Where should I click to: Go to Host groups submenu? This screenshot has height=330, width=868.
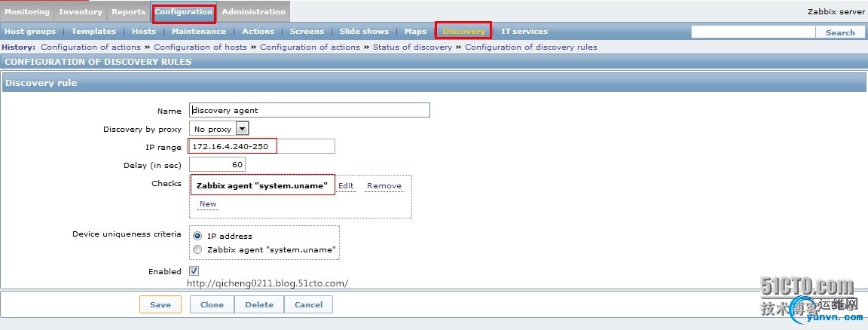click(30, 32)
